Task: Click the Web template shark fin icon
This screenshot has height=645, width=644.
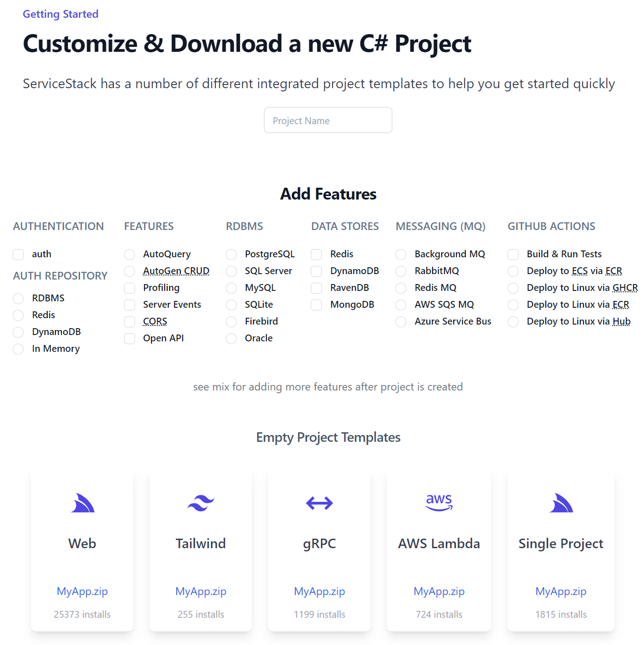Action: (x=82, y=503)
